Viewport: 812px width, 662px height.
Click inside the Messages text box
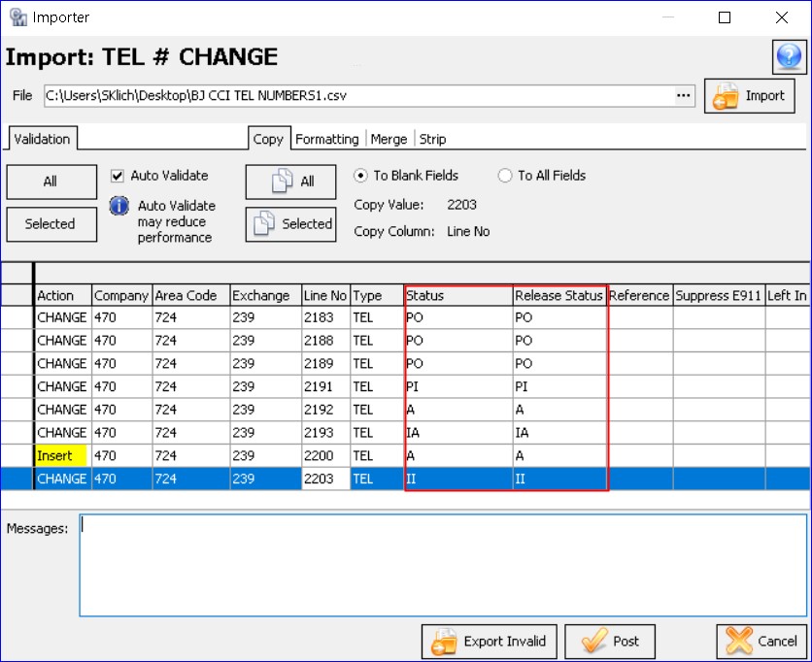(437, 563)
